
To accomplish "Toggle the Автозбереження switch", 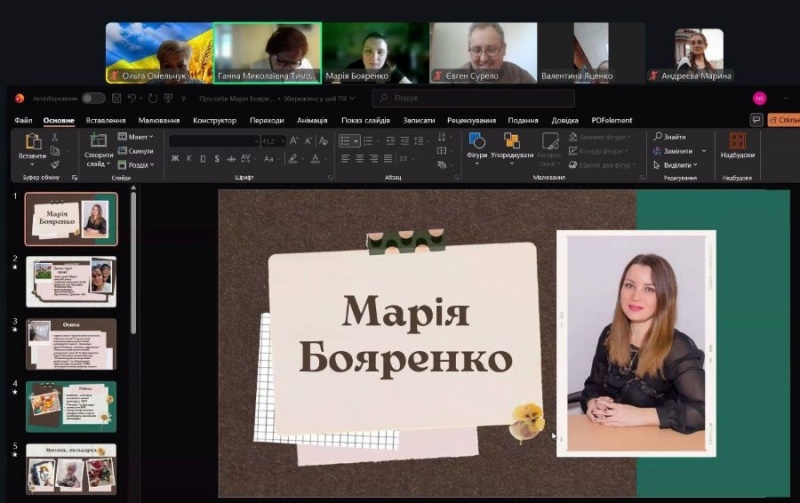I will tap(93, 98).
